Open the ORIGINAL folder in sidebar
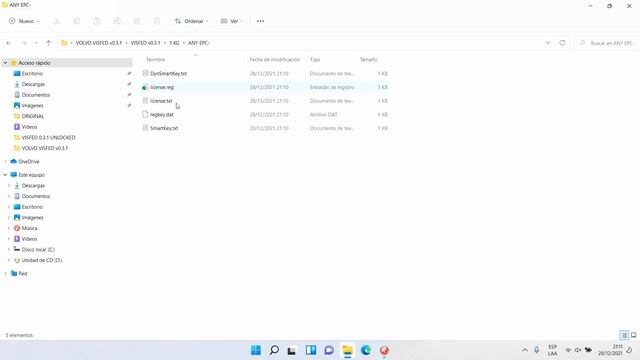Viewport: 640px width, 360px height. (x=33, y=116)
